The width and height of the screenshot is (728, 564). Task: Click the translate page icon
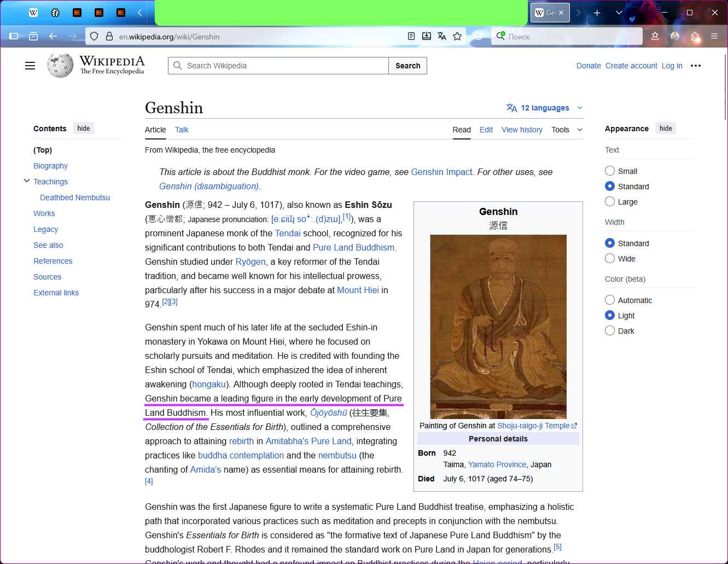tap(442, 36)
